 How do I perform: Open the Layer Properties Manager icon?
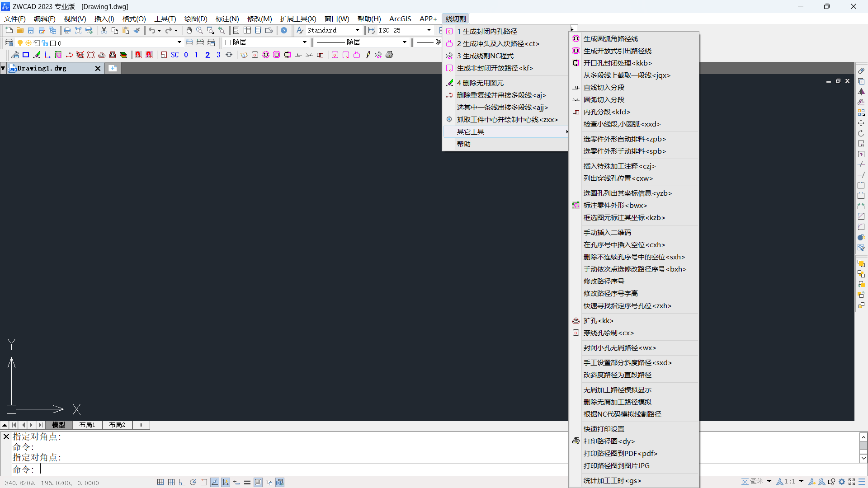click(9, 42)
